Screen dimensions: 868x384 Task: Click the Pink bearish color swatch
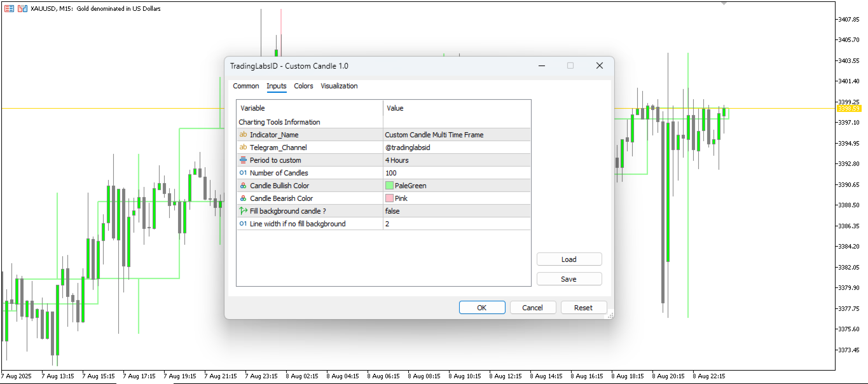(x=389, y=198)
